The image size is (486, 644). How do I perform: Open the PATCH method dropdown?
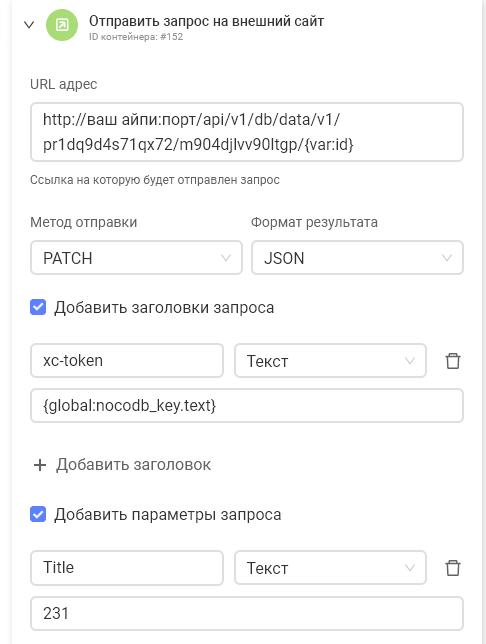pos(136,258)
